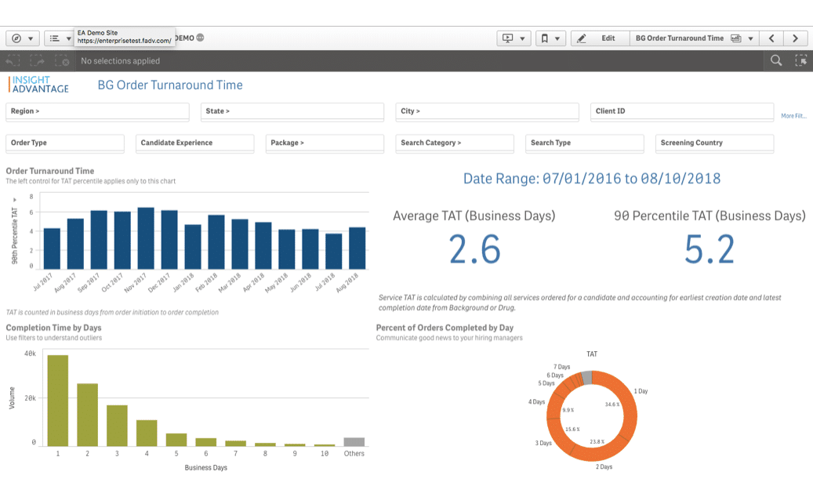
Task: Click the Edit sheet button
Action: click(600, 38)
